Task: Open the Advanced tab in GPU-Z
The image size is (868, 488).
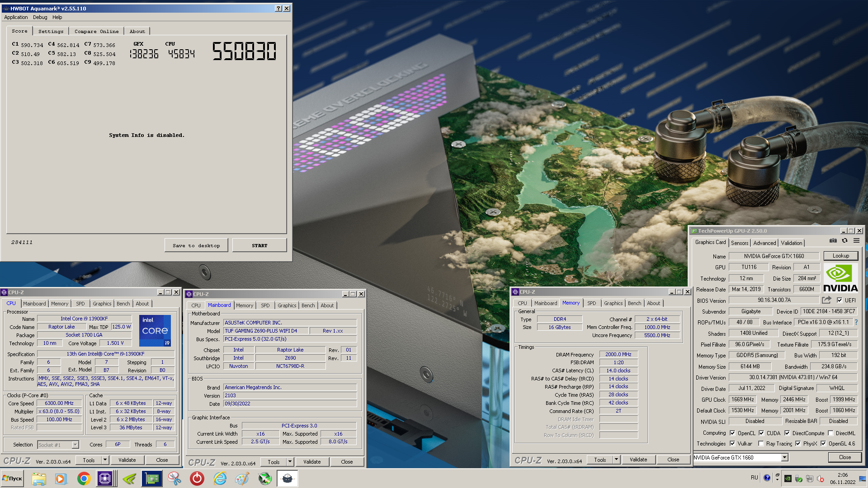Action: tap(764, 243)
